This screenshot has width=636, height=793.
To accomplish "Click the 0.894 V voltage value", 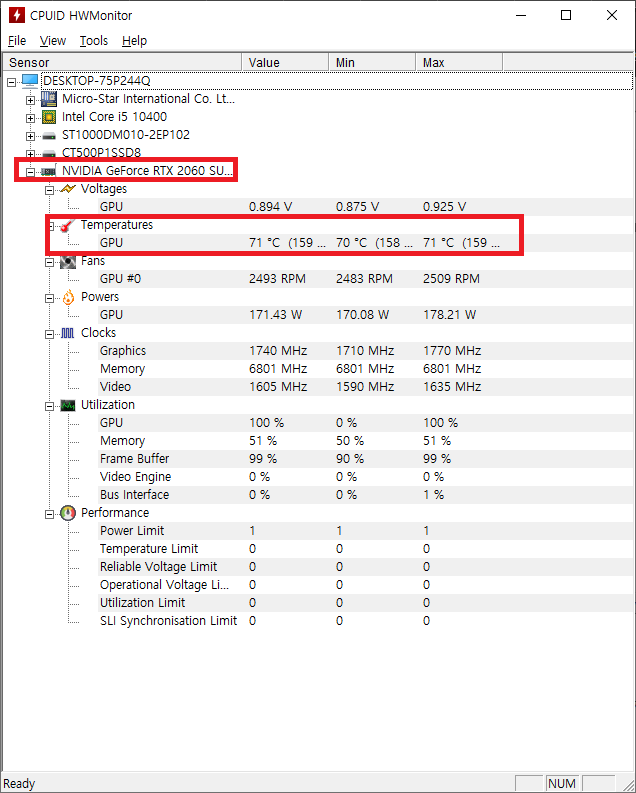I will [x=270, y=207].
